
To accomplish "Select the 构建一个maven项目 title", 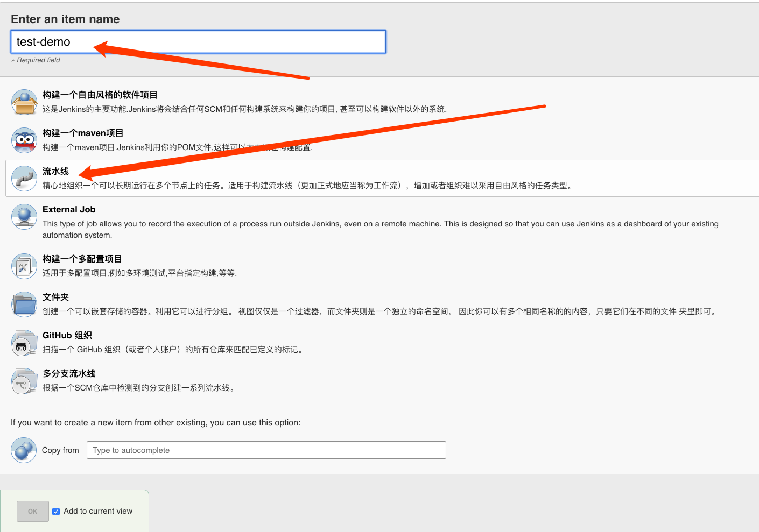I will (83, 133).
